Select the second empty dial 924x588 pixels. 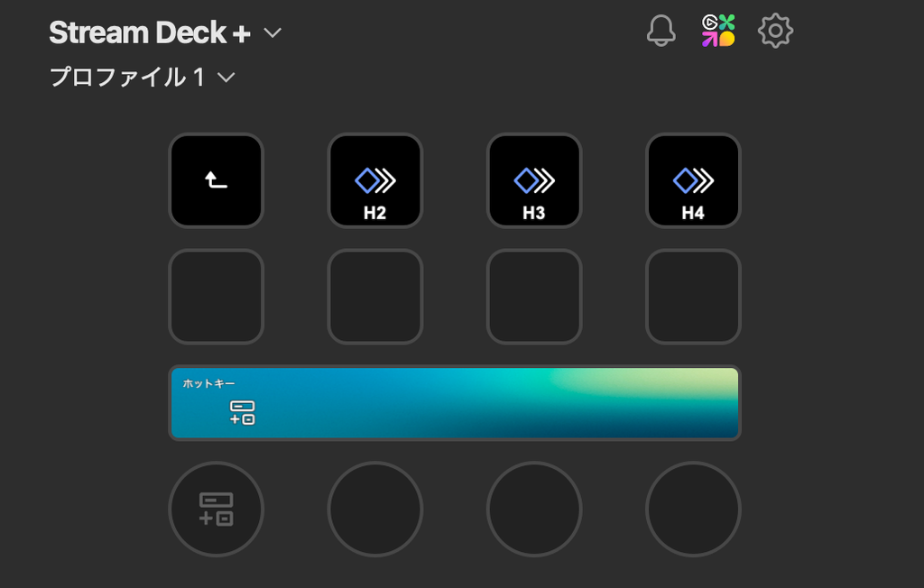pyautogui.click(x=375, y=509)
